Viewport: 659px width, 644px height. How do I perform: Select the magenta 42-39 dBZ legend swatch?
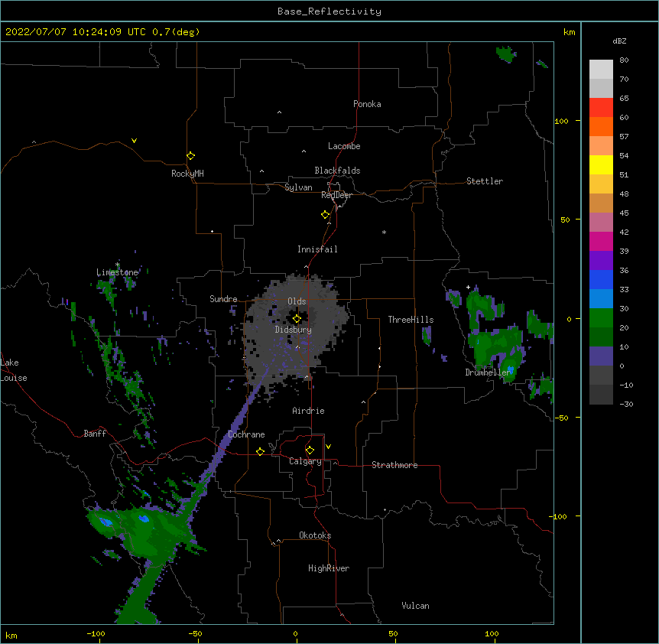[601, 241]
